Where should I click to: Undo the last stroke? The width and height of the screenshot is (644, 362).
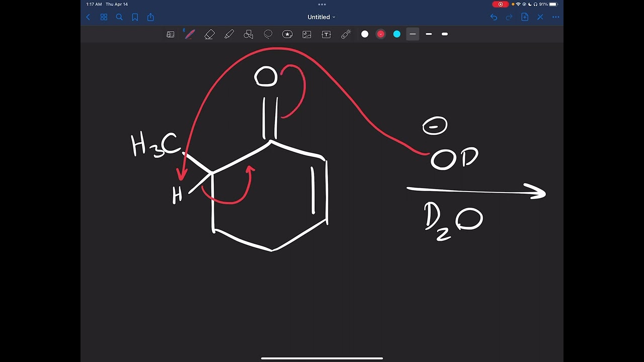494,17
